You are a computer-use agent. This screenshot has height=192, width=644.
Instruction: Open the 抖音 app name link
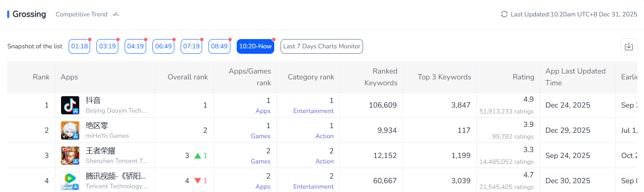click(x=93, y=100)
